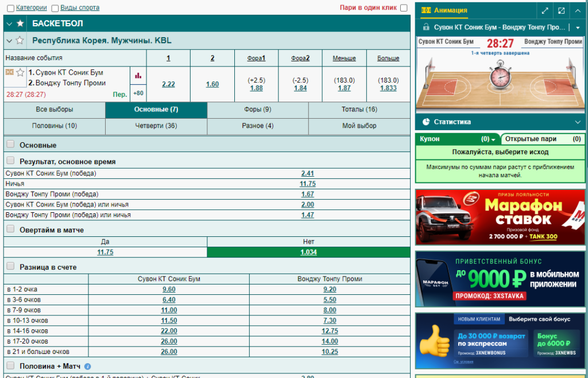Open the info icon beside Половина + Матч
Viewport: 588px width, 378px height.
pyautogui.click(x=87, y=367)
